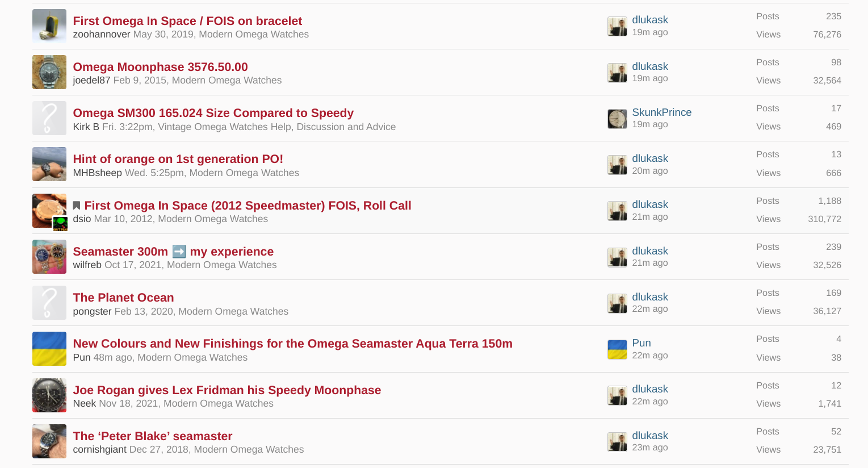
Task: Click username zoohannover under the first thread
Action: point(102,34)
